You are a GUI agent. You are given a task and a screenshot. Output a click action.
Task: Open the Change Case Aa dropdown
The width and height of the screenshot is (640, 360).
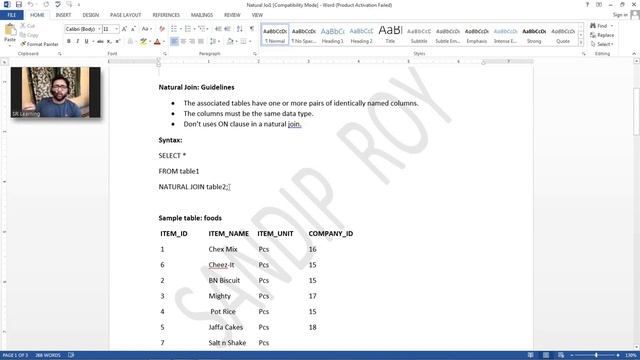(x=147, y=29)
